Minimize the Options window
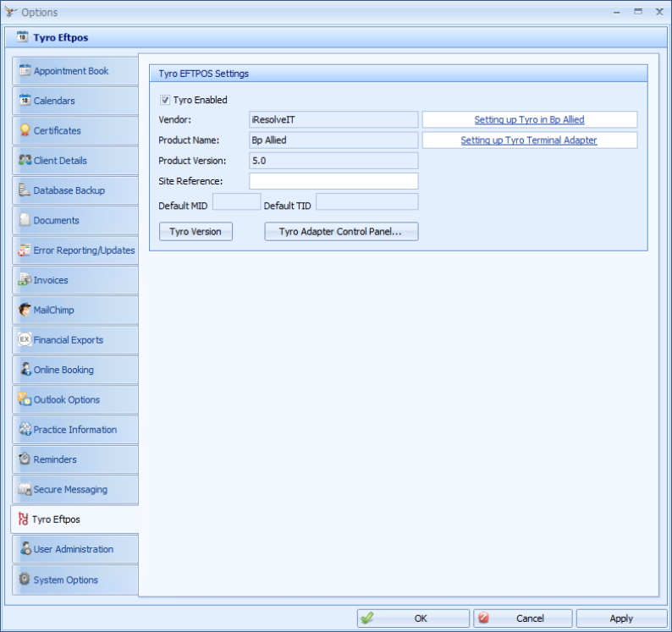672x632 pixels. pyautogui.click(x=616, y=12)
